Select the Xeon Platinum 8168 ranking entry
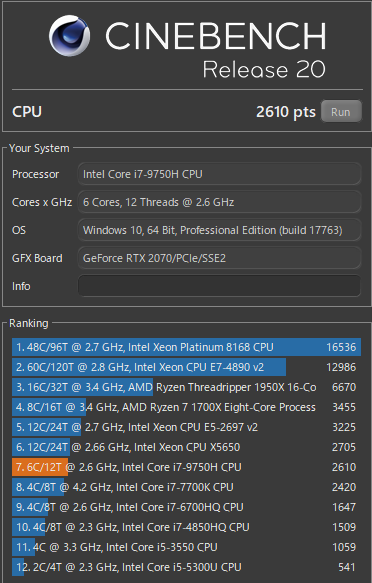Screen dimensions: 372x583 click(186, 347)
